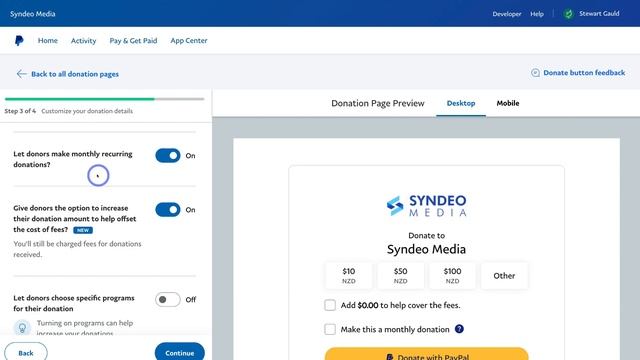
Task: Select the Other donation amount
Action: click(504, 276)
